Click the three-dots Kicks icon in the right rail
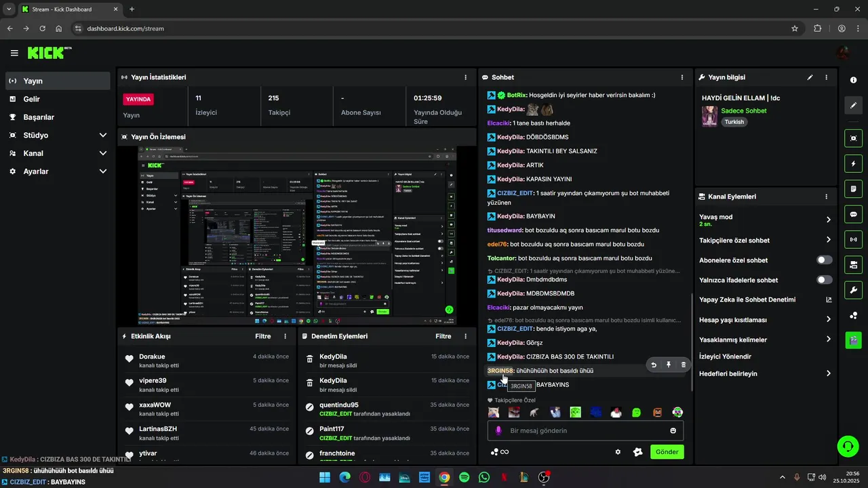Viewport: 868px width, 488px height. point(853,315)
